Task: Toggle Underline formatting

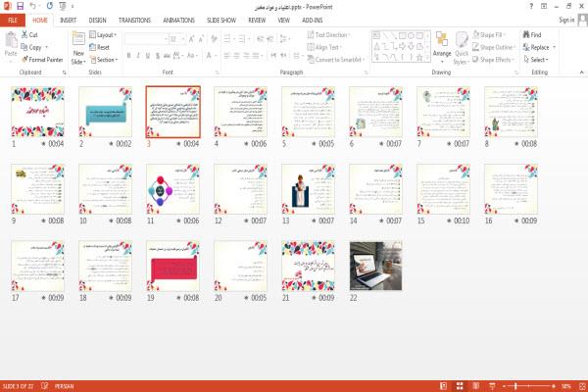Action: pos(148,56)
